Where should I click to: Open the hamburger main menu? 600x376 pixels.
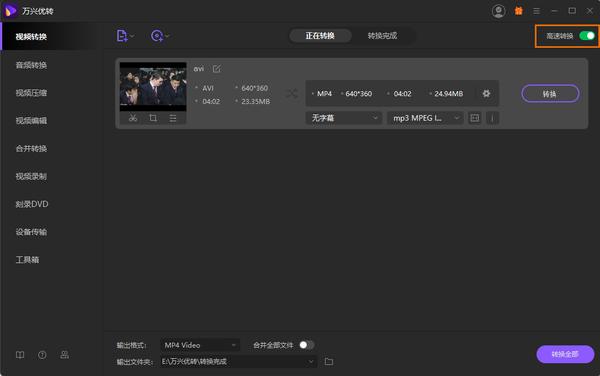[x=536, y=11]
